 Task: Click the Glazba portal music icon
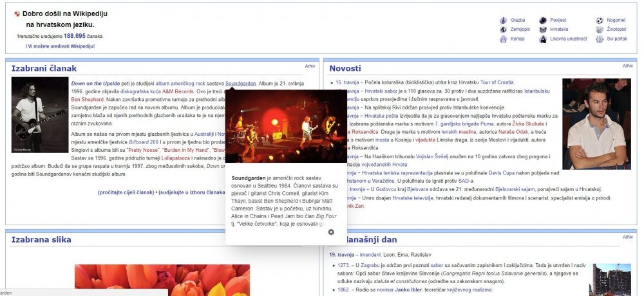pyautogui.click(x=503, y=20)
